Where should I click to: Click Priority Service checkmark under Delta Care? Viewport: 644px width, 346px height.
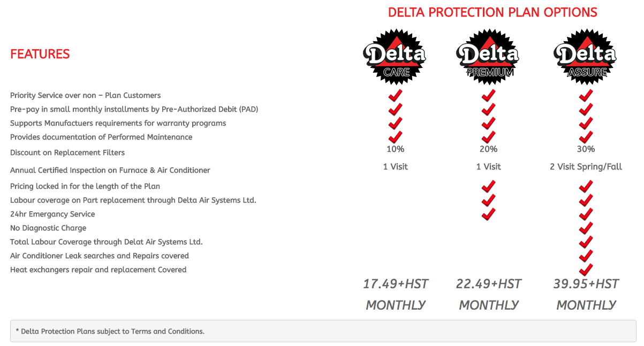coord(395,96)
